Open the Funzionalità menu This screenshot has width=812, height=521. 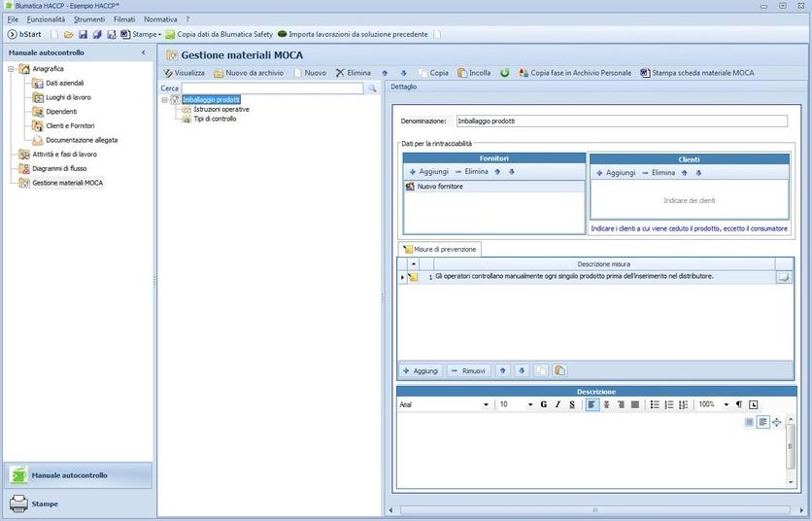46,19
